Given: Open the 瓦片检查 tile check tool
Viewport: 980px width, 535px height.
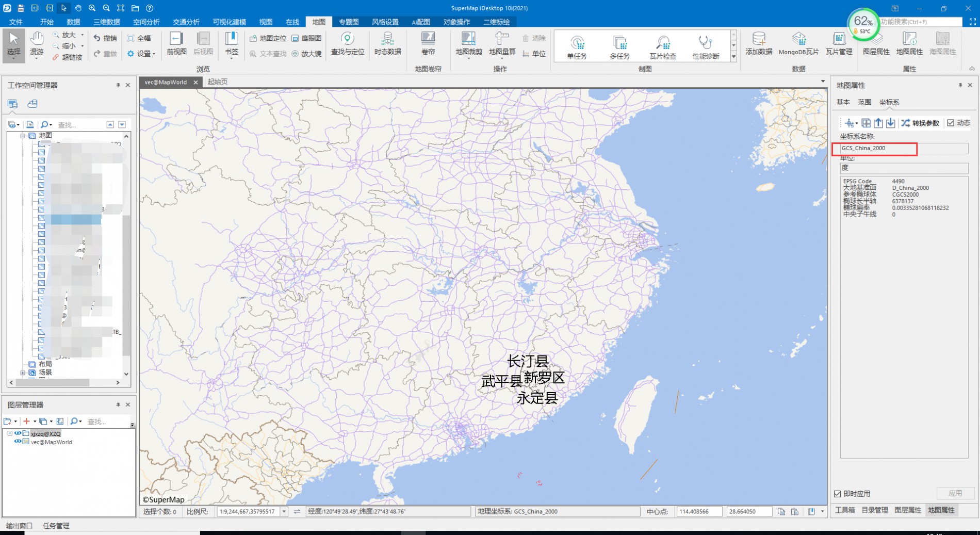Looking at the screenshot, I should [x=663, y=47].
